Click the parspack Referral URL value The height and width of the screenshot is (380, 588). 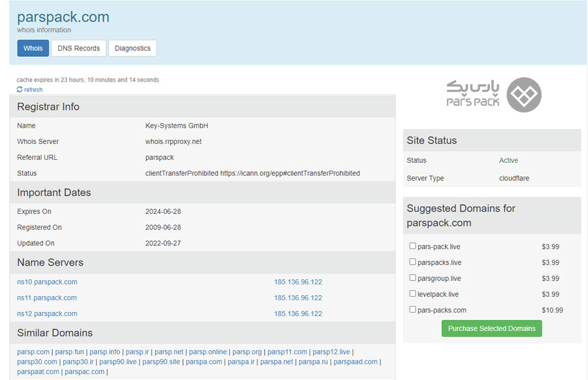coord(159,158)
